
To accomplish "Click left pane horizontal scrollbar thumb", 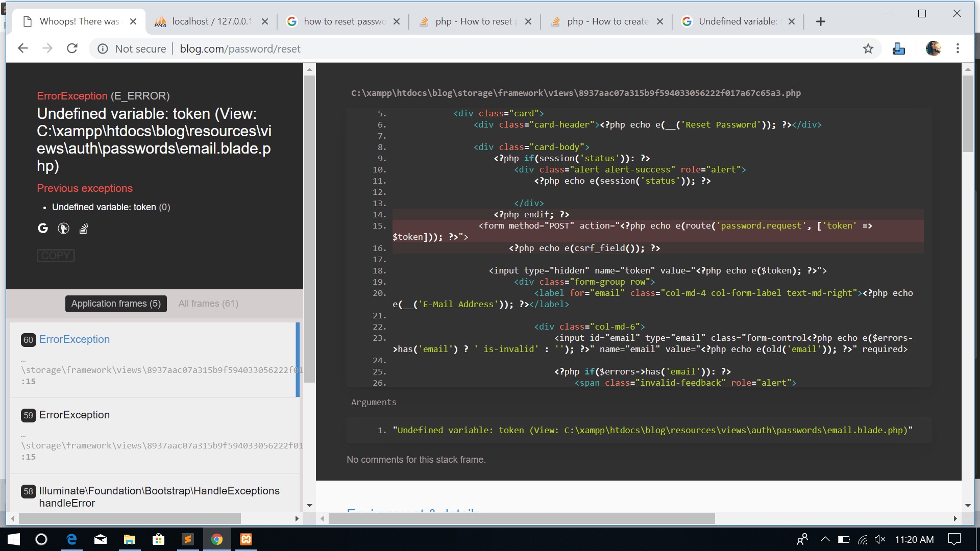I will (130, 518).
